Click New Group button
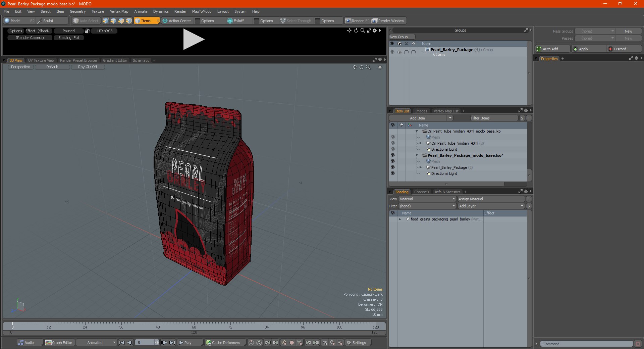644x349 pixels. (x=402, y=37)
